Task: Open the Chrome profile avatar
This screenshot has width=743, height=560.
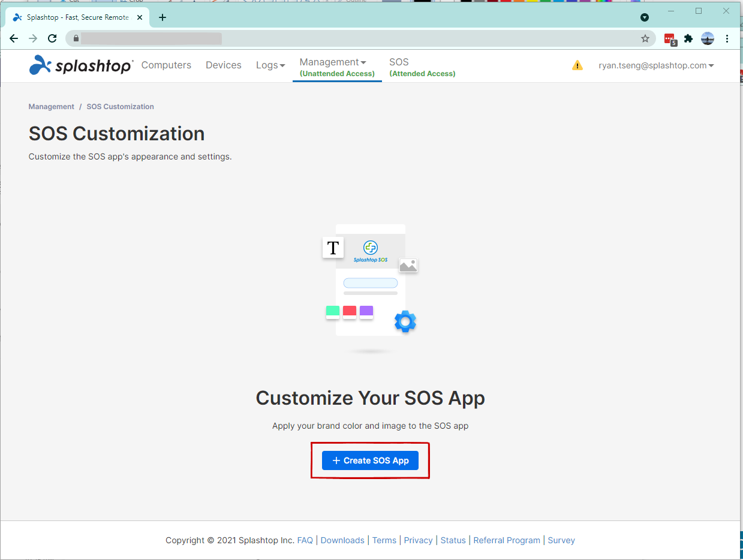Action: (x=708, y=38)
